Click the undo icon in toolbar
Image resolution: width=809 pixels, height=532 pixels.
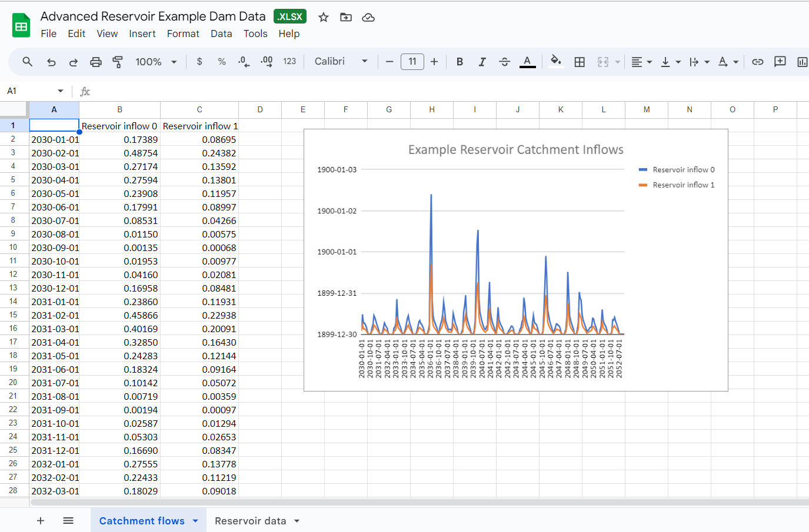pyautogui.click(x=51, y=62)
